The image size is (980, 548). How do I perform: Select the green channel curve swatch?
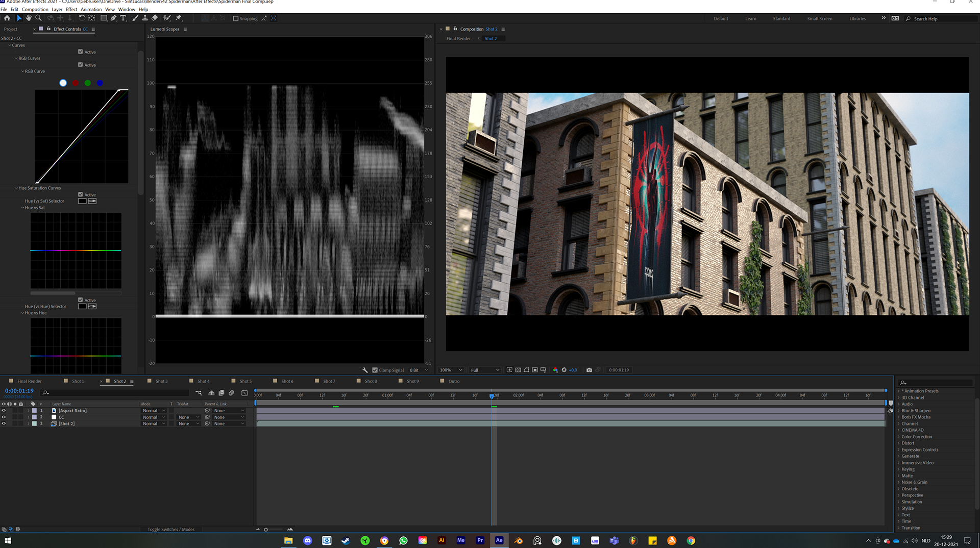(x=88, y=83)
